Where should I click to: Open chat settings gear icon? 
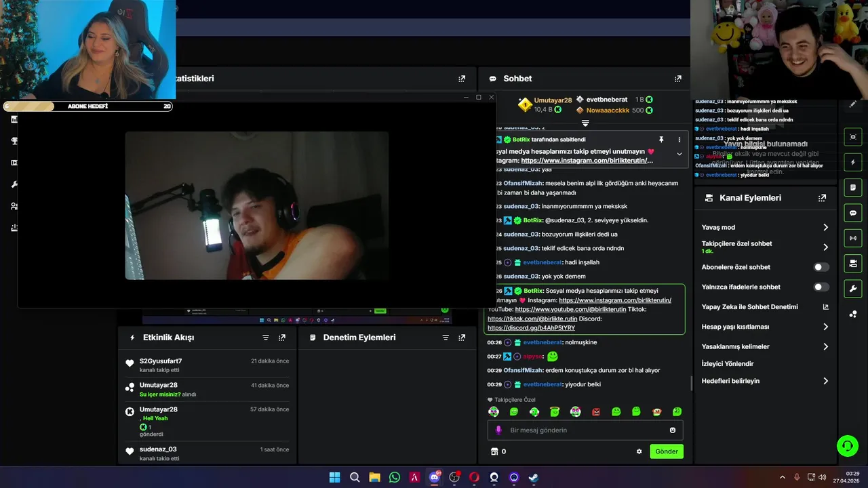pyautogui.click(x=639, y=451)
